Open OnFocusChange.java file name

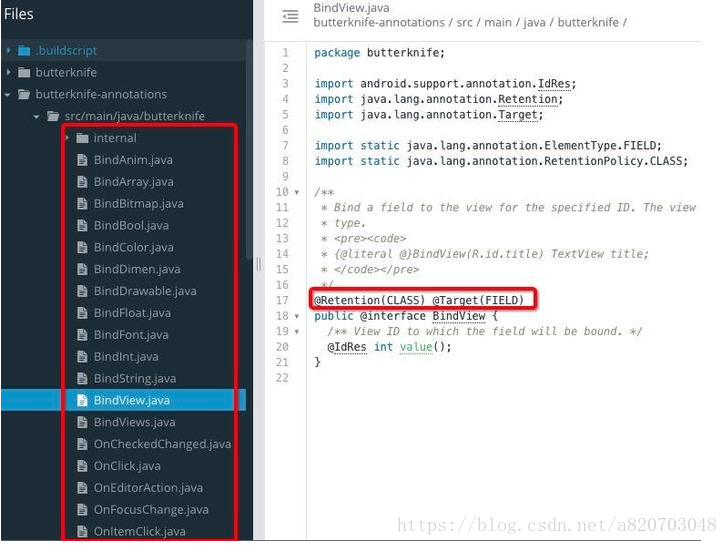pyautogui.click(x=151, y=510)
